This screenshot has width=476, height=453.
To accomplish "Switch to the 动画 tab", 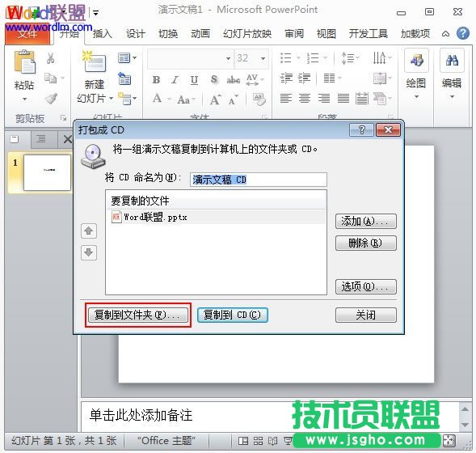I will [200, 33].
